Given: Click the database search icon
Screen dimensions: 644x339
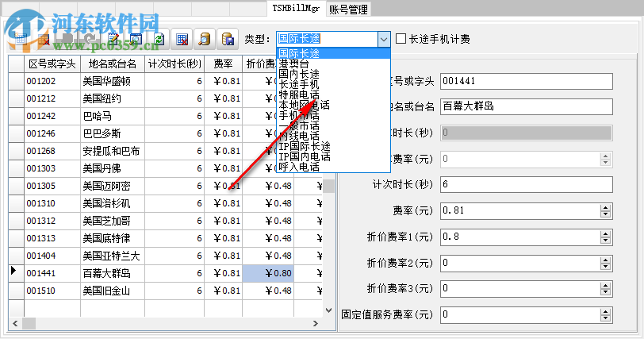Looking at the screenshot, I should (205, 40).
